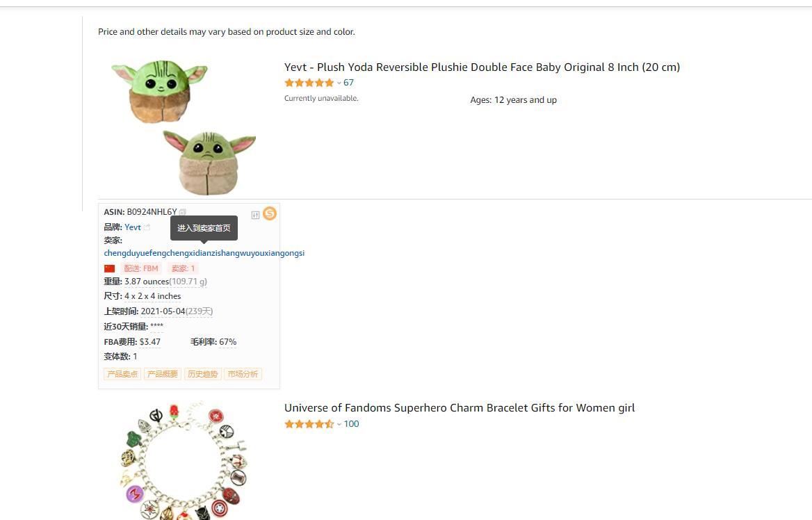This screenshot has height=520, width=812.
Task: Visit seller chengduyuefengcheng storefront link
Action: (204, 253)
